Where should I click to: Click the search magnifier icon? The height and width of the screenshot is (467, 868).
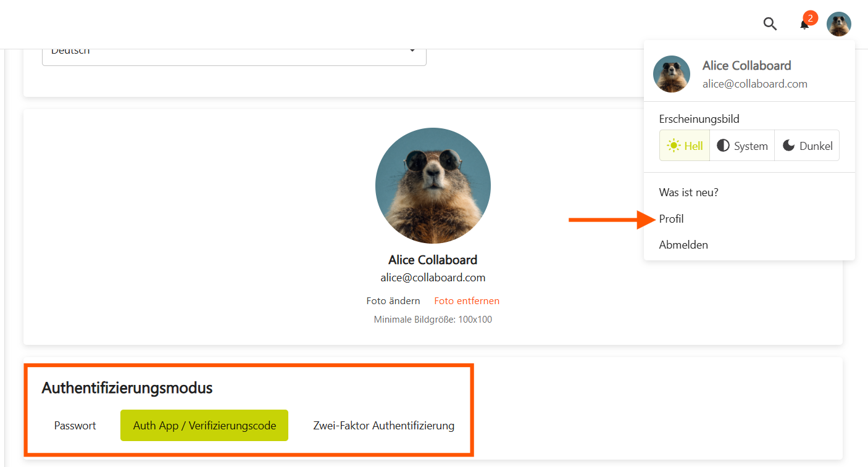coord(769,24)
